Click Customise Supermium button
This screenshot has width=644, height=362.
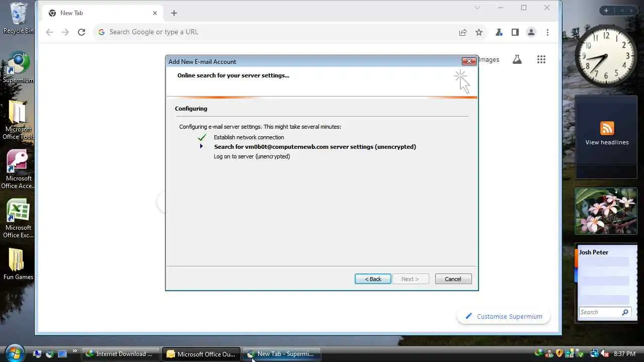point(503,316)
